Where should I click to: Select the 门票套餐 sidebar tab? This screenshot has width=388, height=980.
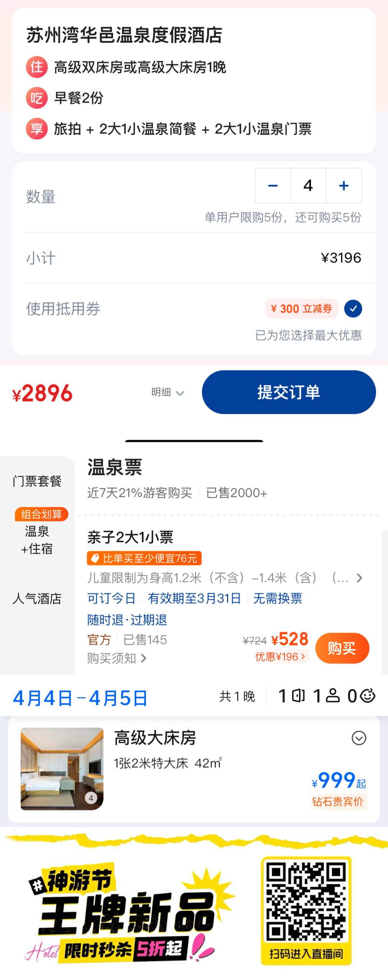(37, 481)
